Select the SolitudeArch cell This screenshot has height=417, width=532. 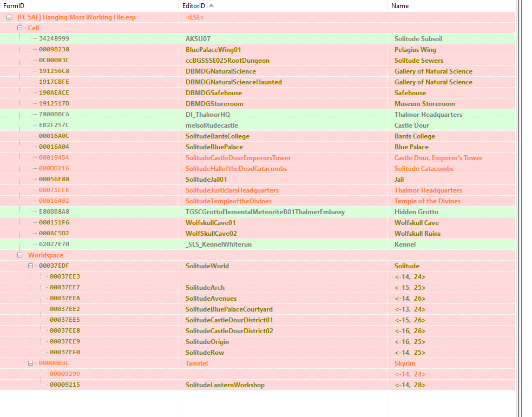point(258,288)
